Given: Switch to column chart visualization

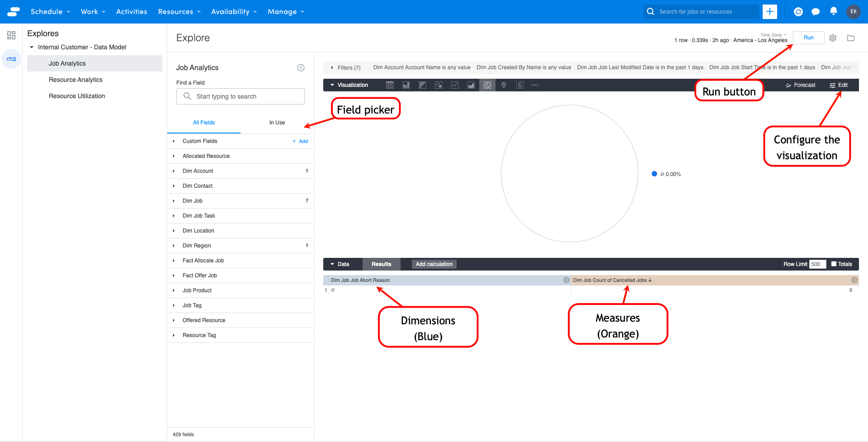Looking at the screenshot, I should 406,85.
